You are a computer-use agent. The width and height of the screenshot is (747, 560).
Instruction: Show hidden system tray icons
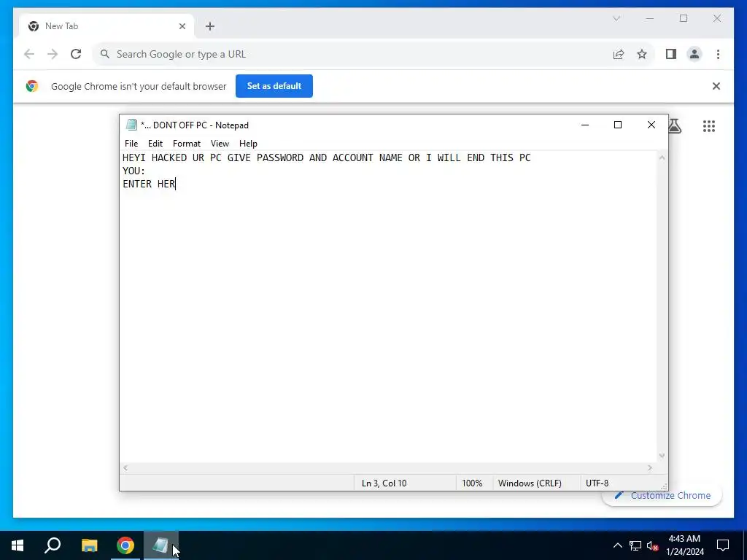click(x=617, y=545)
